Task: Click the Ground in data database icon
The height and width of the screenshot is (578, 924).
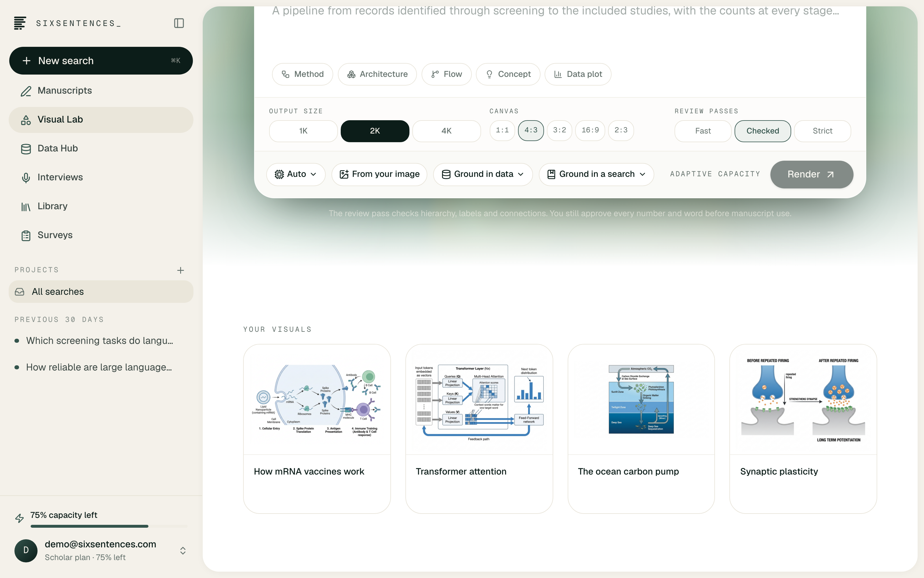Action: 446,174
